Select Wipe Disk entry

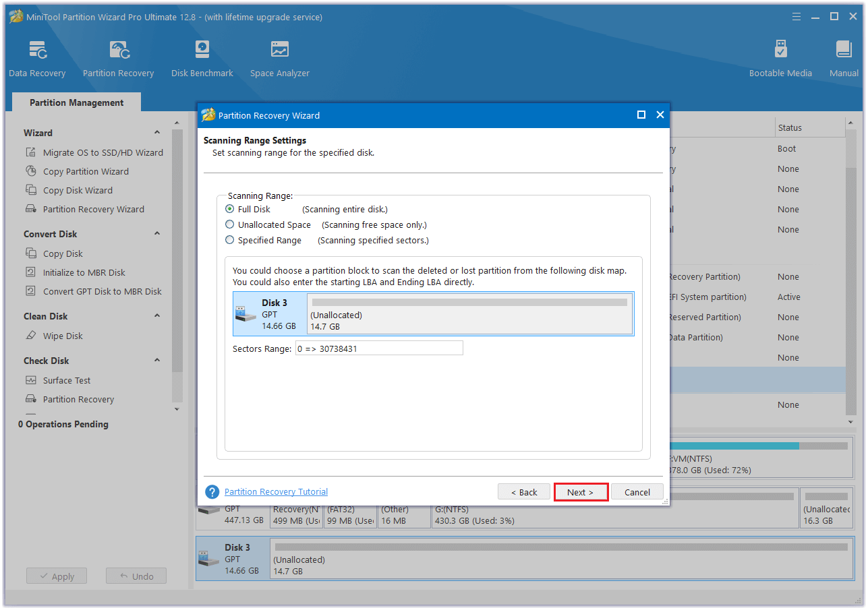(x=63, y=336)
